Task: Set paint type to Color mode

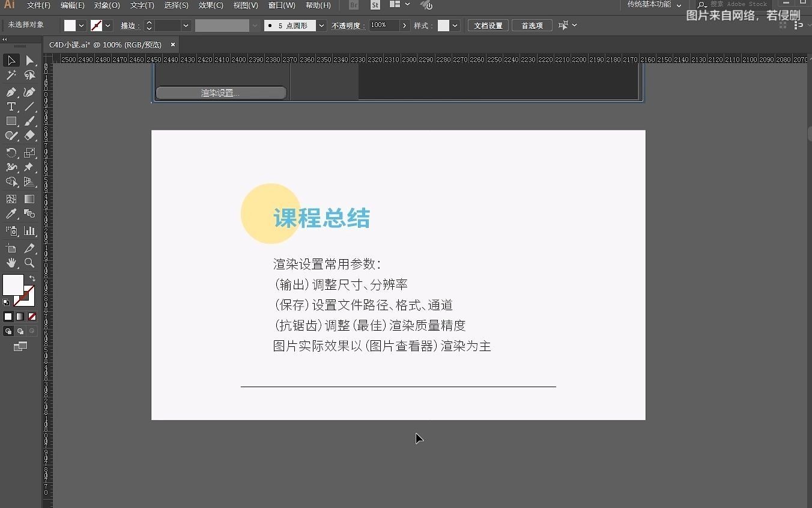Action: (x=8, y=316)
